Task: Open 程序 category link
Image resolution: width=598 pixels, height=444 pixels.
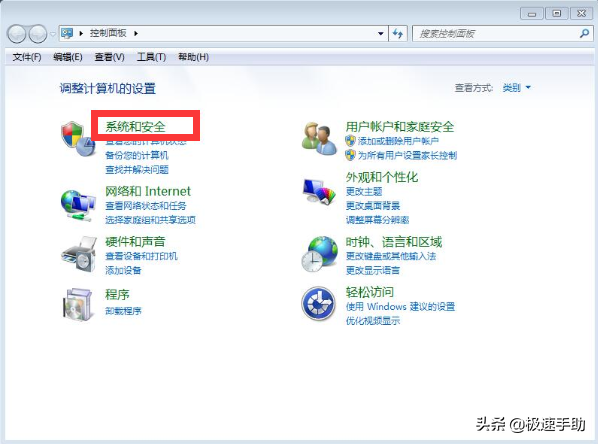Action: pos(117,294)
